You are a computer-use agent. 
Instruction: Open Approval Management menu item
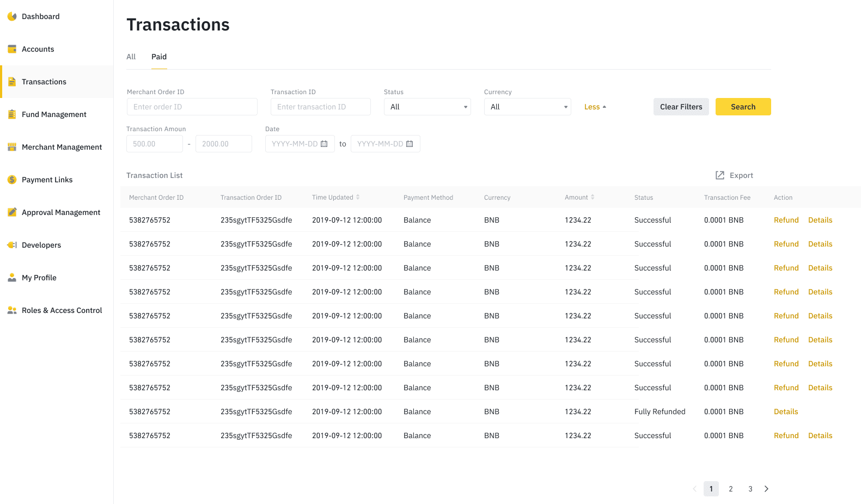57,212
